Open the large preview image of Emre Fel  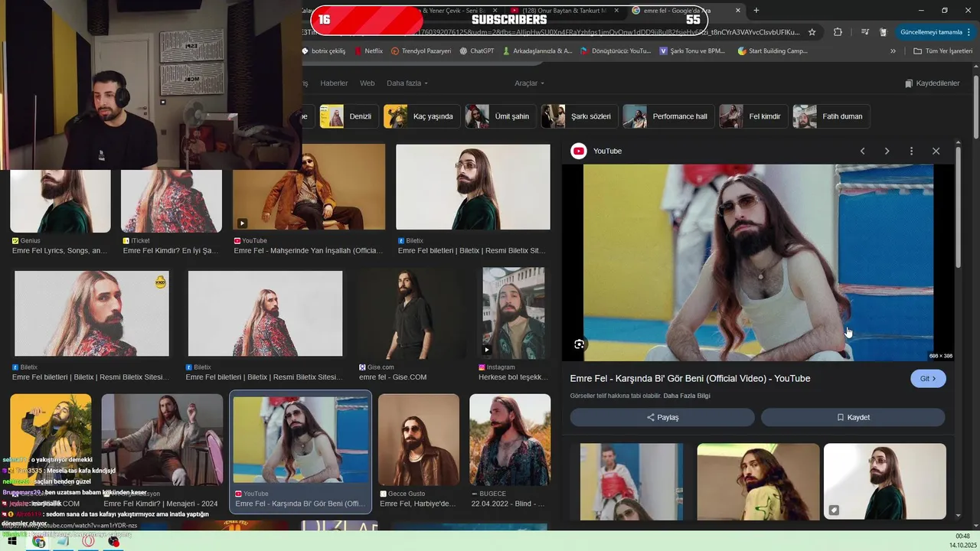(x=758, y=262)
